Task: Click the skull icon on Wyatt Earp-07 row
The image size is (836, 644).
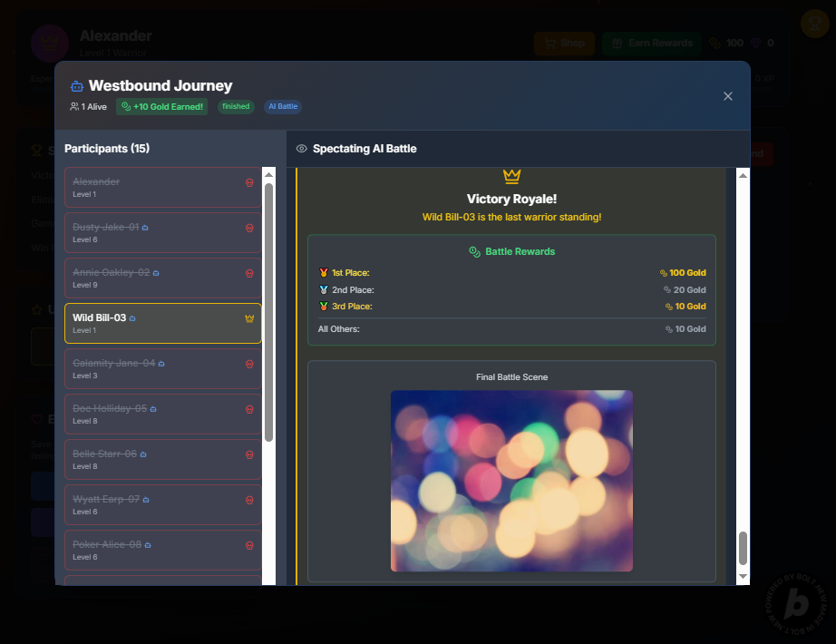Action: click(249, 500)
